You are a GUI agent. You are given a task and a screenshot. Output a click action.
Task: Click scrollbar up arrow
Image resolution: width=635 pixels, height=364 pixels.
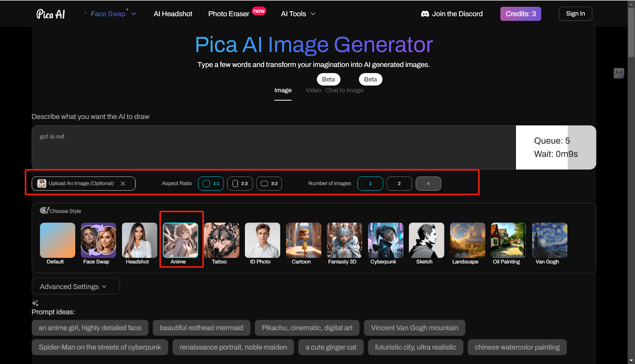pos(631,4)
